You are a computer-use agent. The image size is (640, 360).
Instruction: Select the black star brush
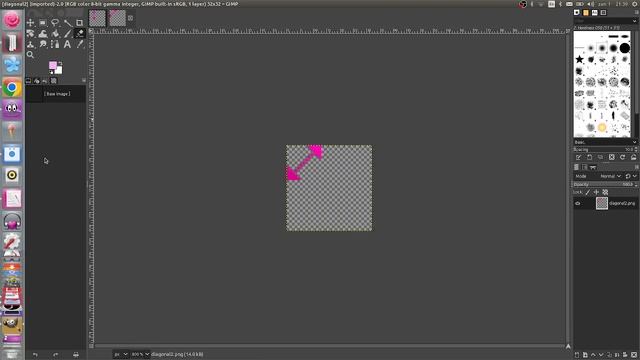pos(579,60)
